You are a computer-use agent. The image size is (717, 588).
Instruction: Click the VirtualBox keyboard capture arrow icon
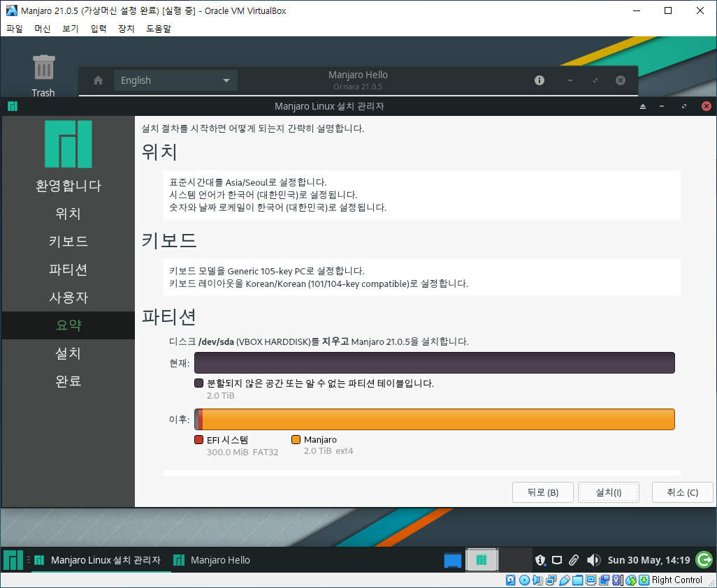point(644,580)
